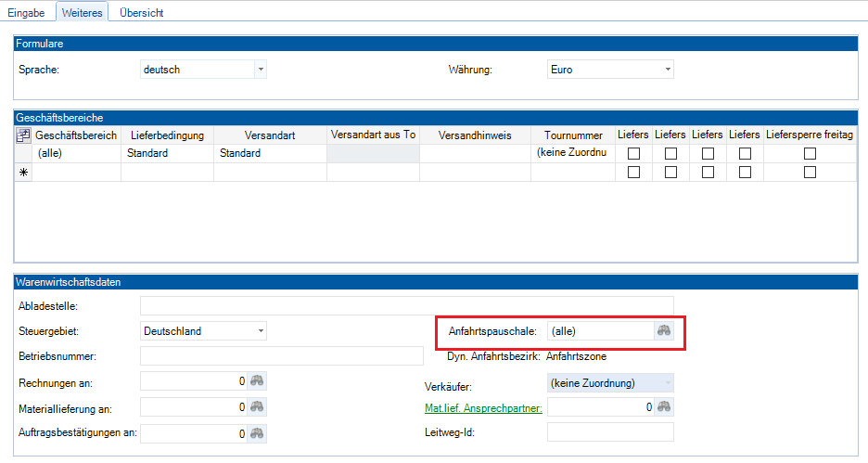Select new row asterisk marker
868x463 pixels.
point(23,173)
